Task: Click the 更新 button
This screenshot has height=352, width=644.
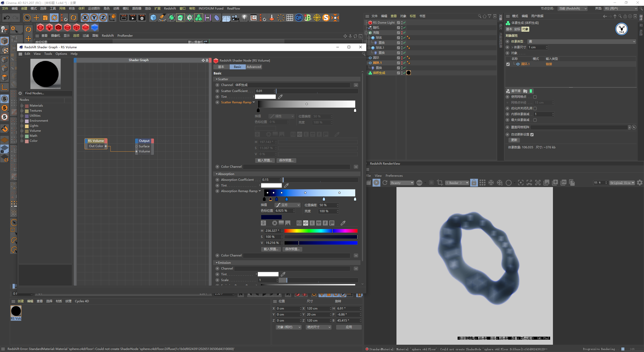Action: point(514,140)
